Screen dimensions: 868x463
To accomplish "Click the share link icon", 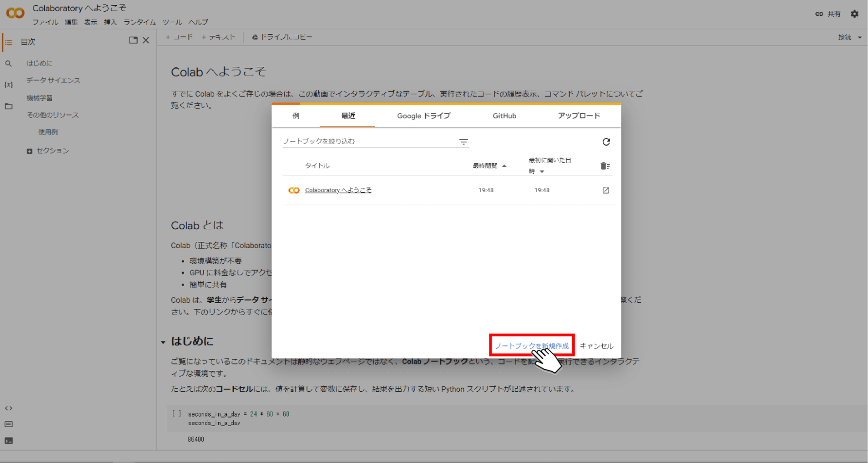I will click(x=819, y=14).
